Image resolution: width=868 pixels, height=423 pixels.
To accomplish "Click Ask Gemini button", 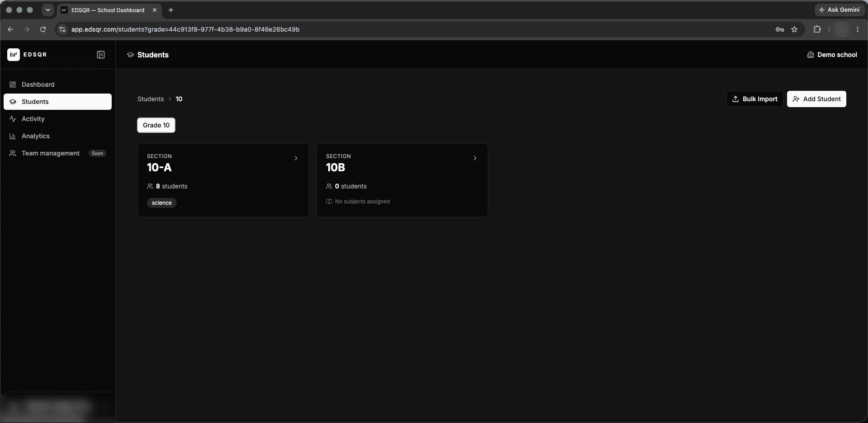I will tap(839, 10).
